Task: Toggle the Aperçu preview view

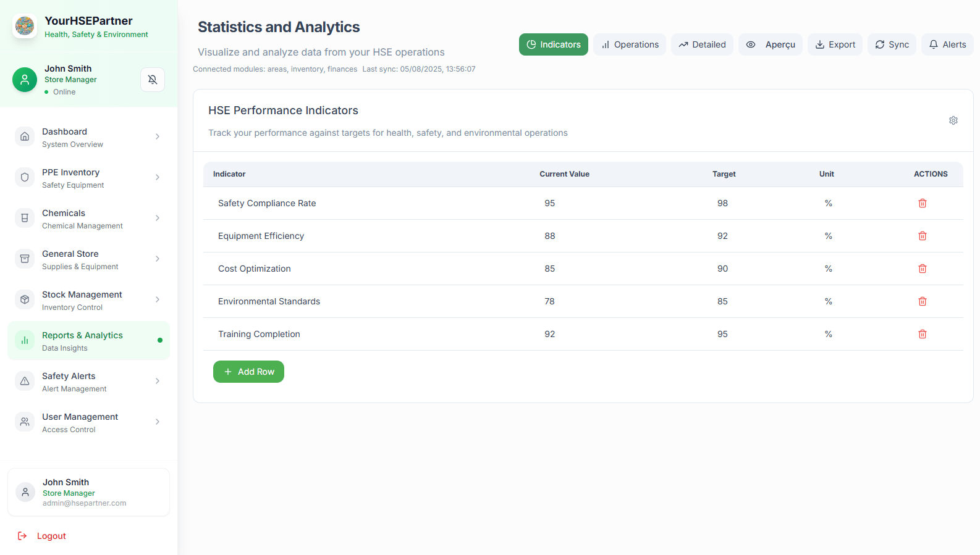Action: click(x=770, y=44)
